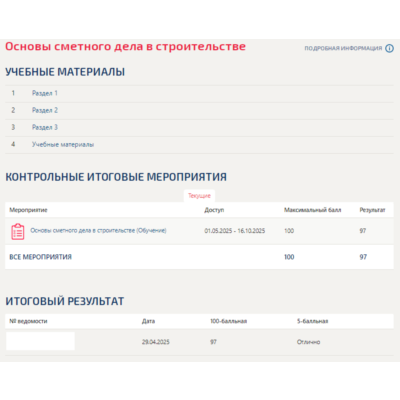Image resolution: width=400 pixels, height=400 pixels.
Task: Click total 97 in ВСЕ МЕРОПРИЯТИЯ row
Action: pyautogui.click(x=363, y=257)
